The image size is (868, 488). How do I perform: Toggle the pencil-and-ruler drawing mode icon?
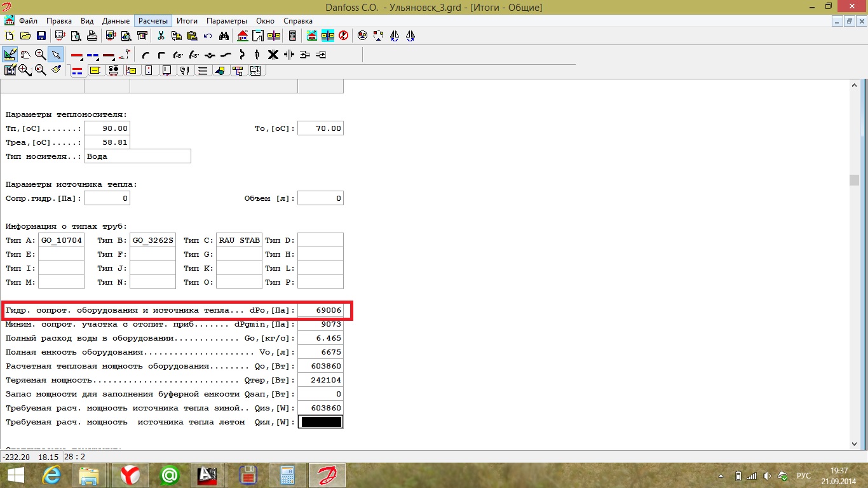click(10, 55)
